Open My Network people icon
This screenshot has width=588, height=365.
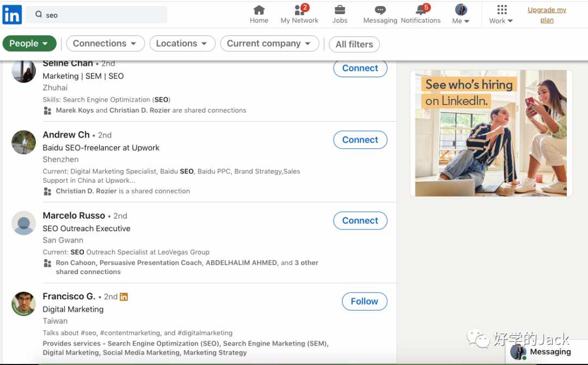click(x=299, y=10)
